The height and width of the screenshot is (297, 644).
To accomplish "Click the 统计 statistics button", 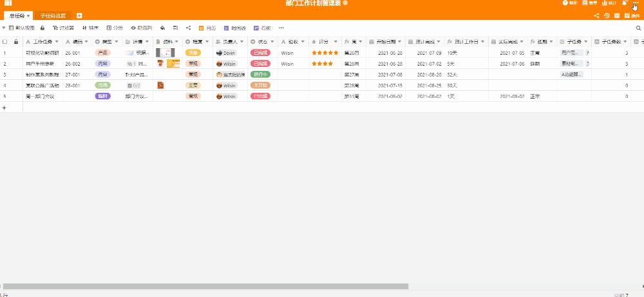I will click(607, 3).
